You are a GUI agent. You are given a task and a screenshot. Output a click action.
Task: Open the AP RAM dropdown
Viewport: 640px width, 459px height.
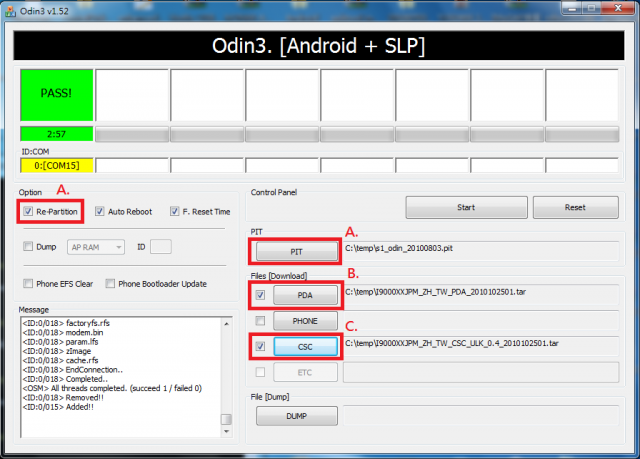(96, 247)
